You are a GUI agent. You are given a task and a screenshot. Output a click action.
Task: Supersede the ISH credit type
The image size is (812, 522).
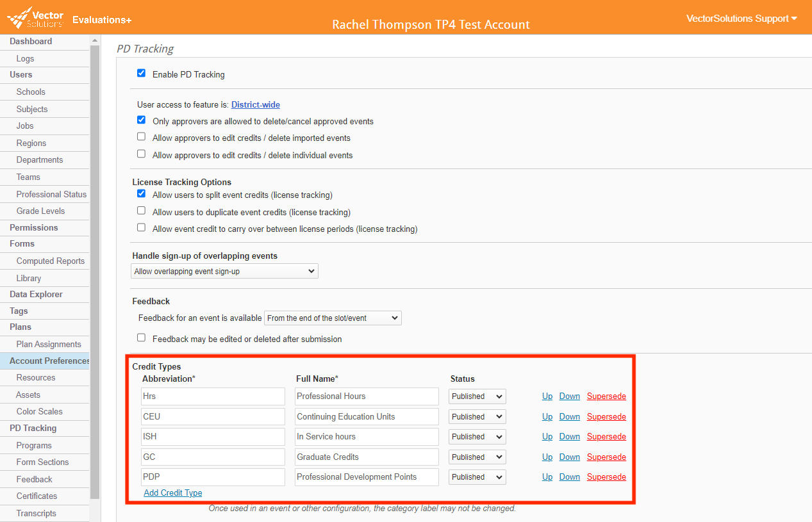click(x=606, y=437)
